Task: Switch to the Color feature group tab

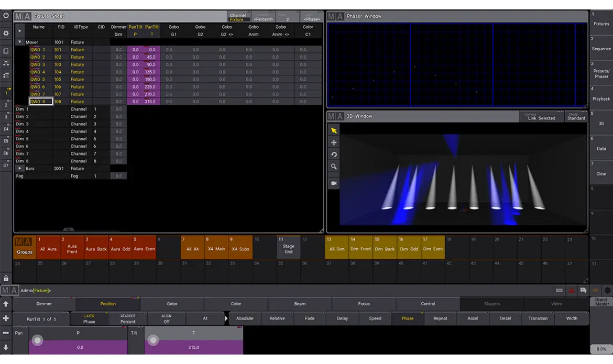Action: (x=236, y=304)
